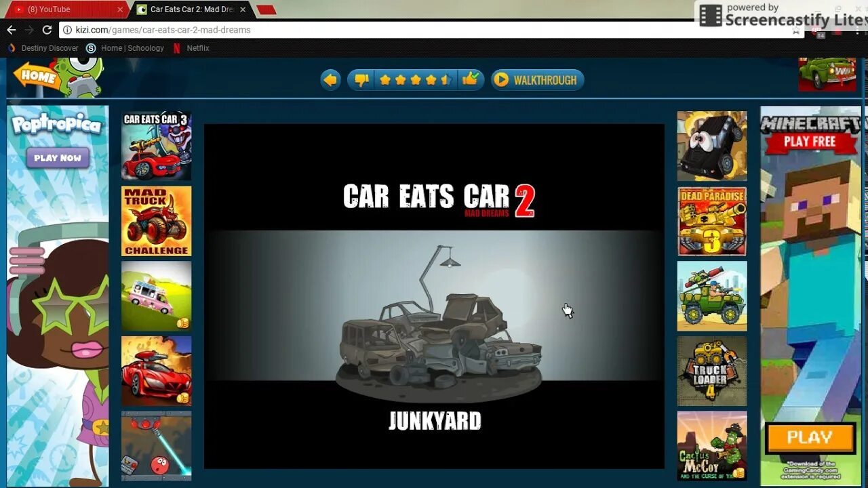Open Destiny Discover bookmark
The width and height of the screenshot is (868, 488).
tap(43, 48)
